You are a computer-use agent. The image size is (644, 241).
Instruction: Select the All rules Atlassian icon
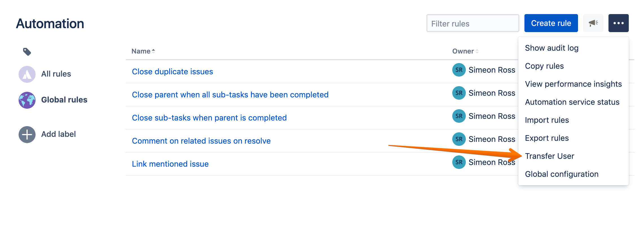coord(27,74)
